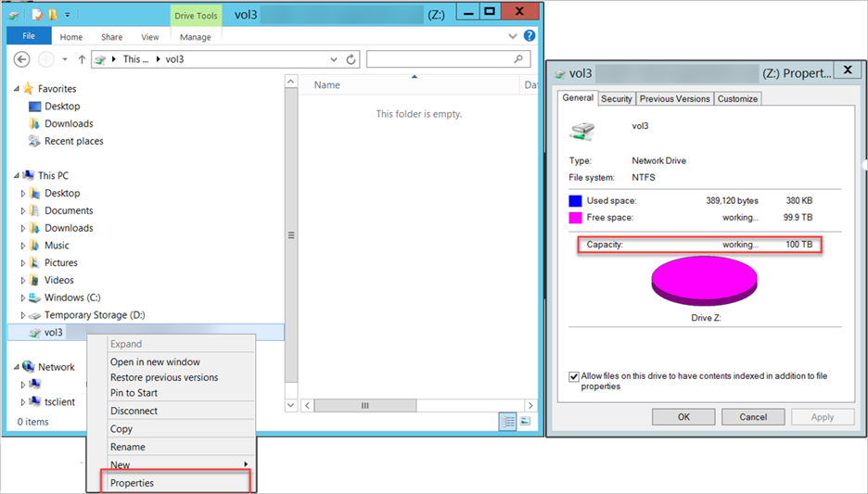Click the Music folder icon
Image resolution: width=868 pixels, height=494 pixels.
(x=34, y=245)
